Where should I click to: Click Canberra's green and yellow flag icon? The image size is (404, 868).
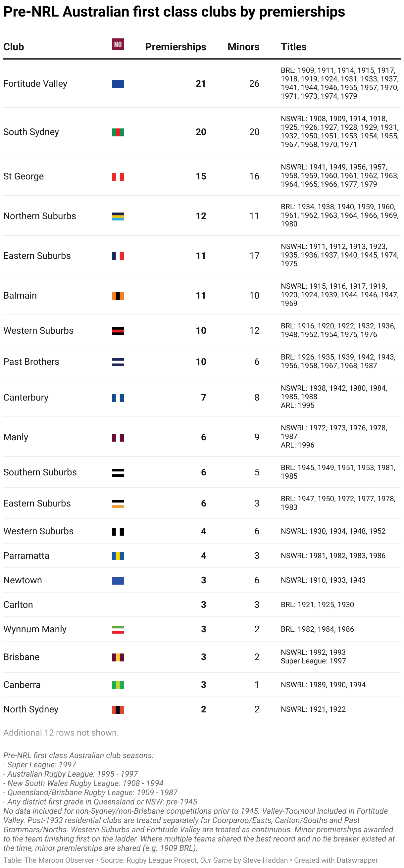tap(118, 685)
